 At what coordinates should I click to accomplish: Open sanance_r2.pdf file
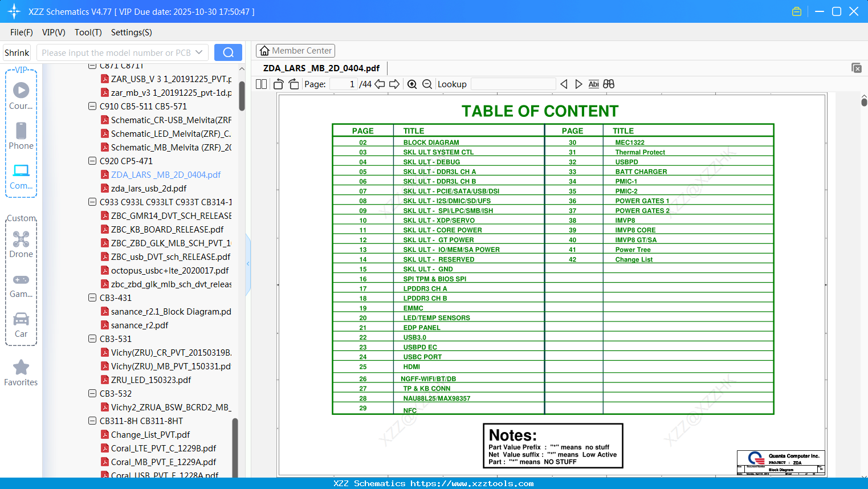coord(140,325)
